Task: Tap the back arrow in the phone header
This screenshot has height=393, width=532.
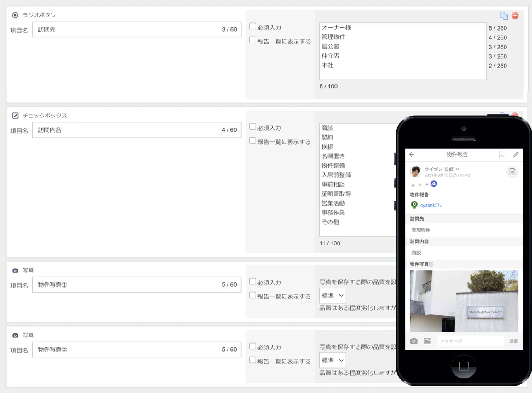Action: point(412,154)
